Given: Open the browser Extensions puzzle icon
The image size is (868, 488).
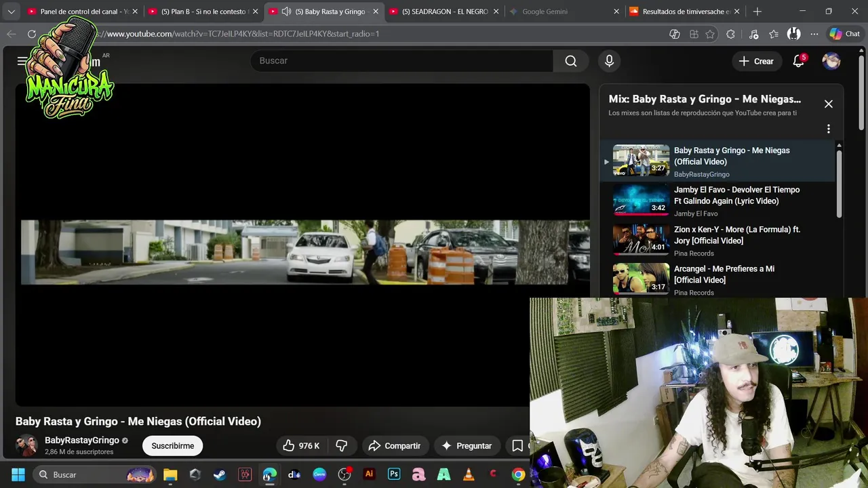Looking at the screenshot, I should tap(730, 34).
